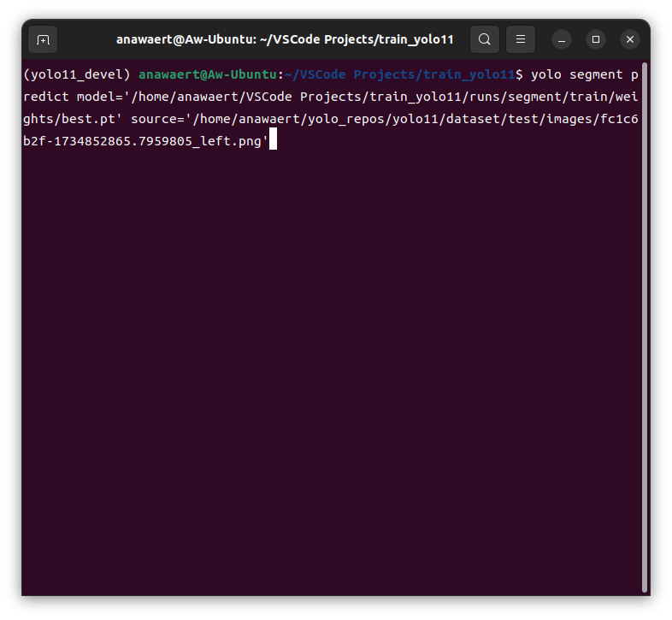The height and width of the screenshot is (620, 672).
Task: Click the word yolo in the command
Action: [545, 74]
